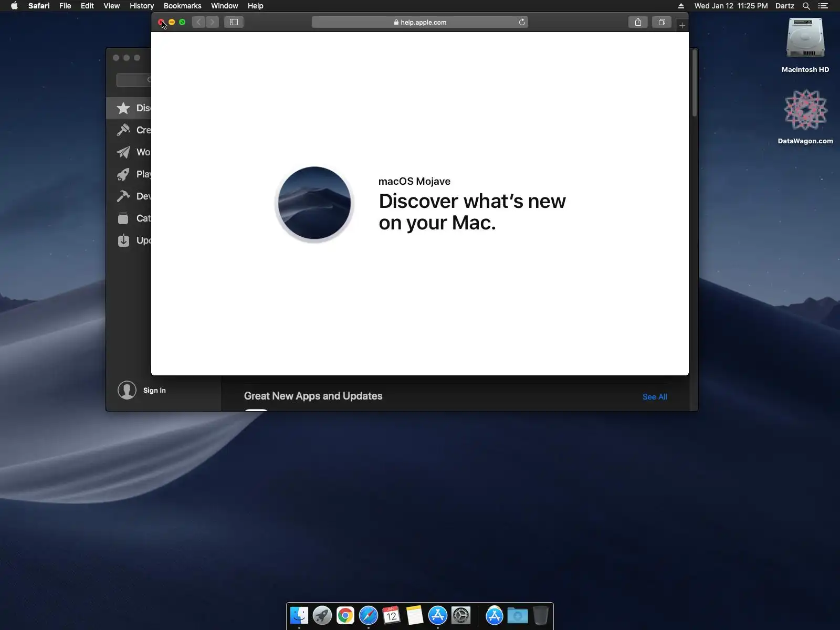The height and width of the screenshot is (630, 840).
Task: Click Sign In in the App Store
Action: (154, 390)
